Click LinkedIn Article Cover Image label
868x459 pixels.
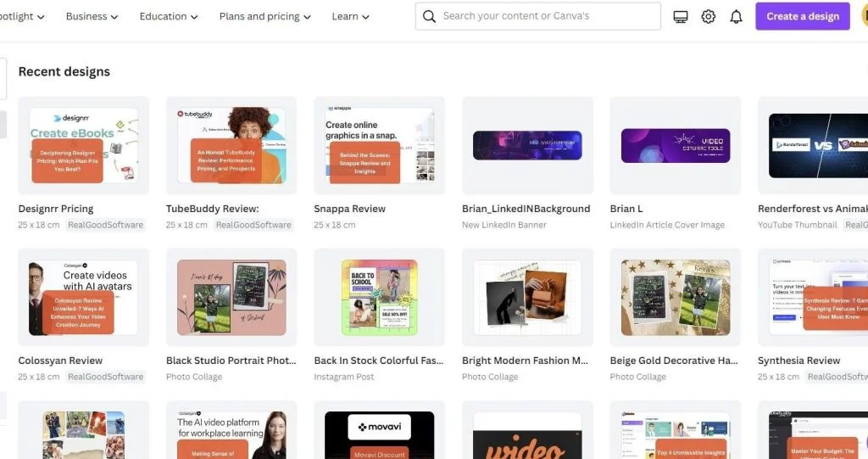[x=667, y=225]
